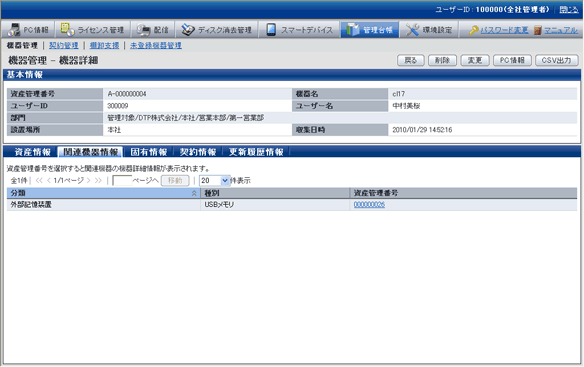Go to the first page arrow
The image size is (584, 367).
(39, 181)
